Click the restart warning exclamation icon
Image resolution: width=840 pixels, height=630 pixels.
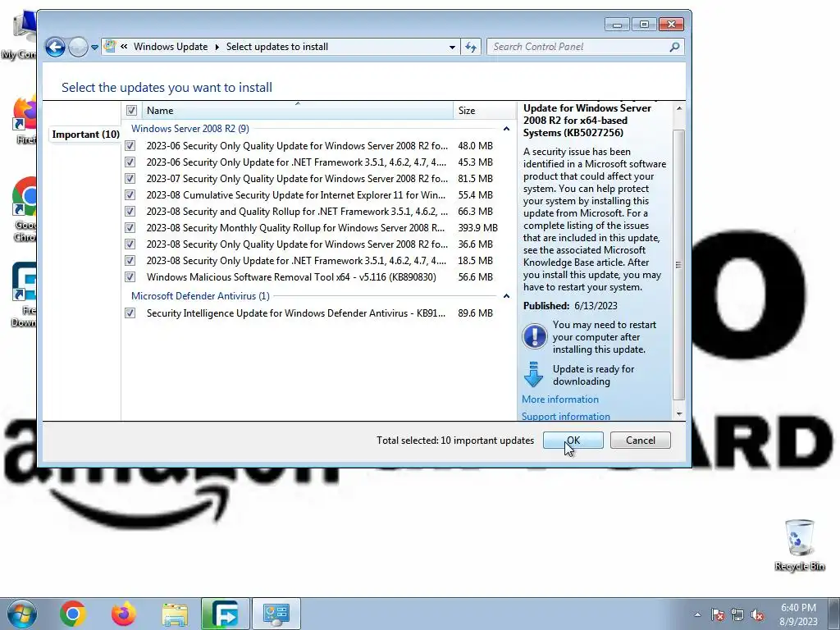click(534, 336)
